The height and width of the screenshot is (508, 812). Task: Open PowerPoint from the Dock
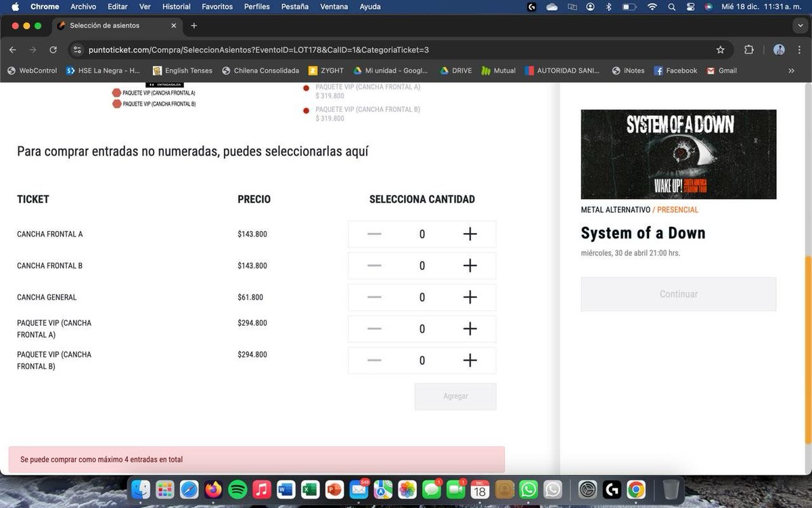[x=334, y=489]
